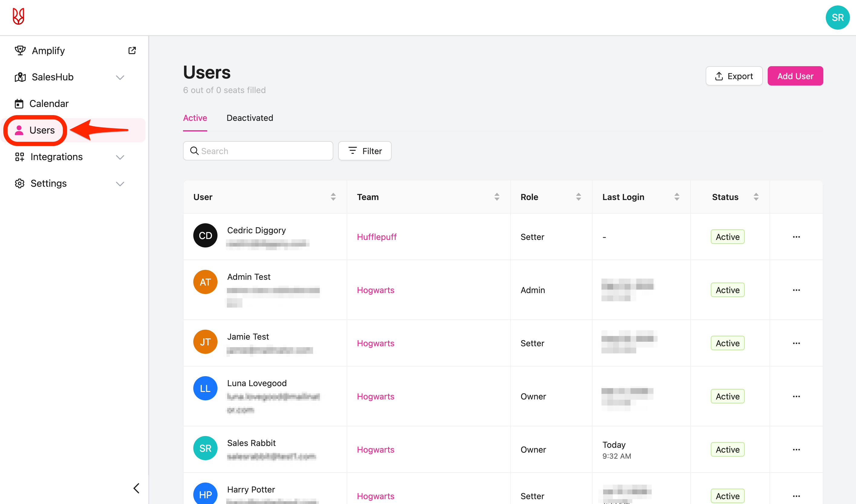Switch to the Deactivated tab
Image resolution: width=856 pixels, height=504 pixels.
coord(250,118)
